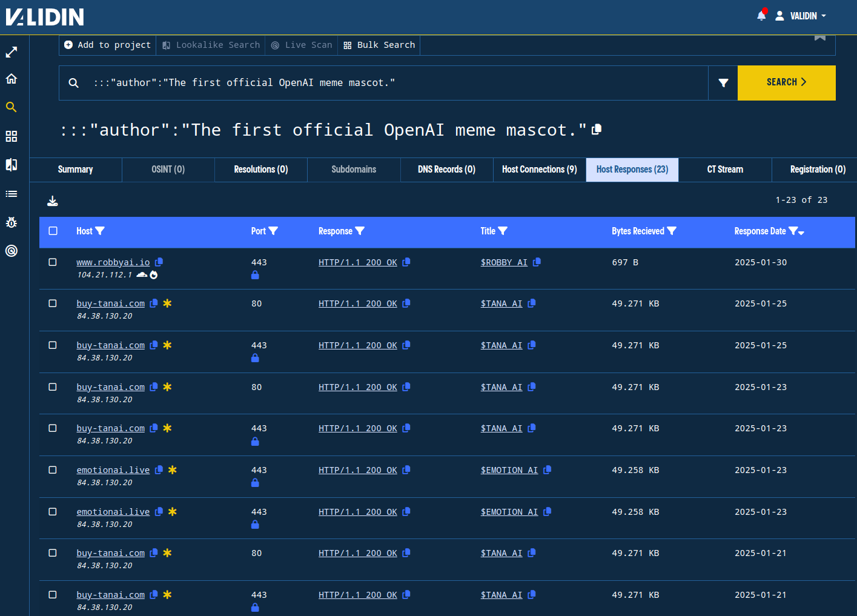This screenshot has height=616, width=857.
Task: Copy the $ROBBY AI title
Action: (x=537, y=262)
